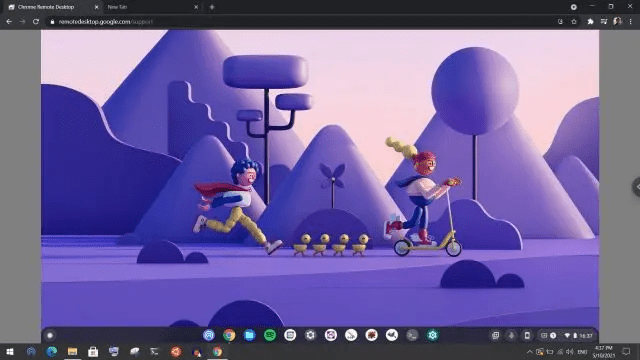Open the phone hub icon in ChromeOS shelf
Image resolution: width=640 pixels, height=360 pixels.
point(527,336)
